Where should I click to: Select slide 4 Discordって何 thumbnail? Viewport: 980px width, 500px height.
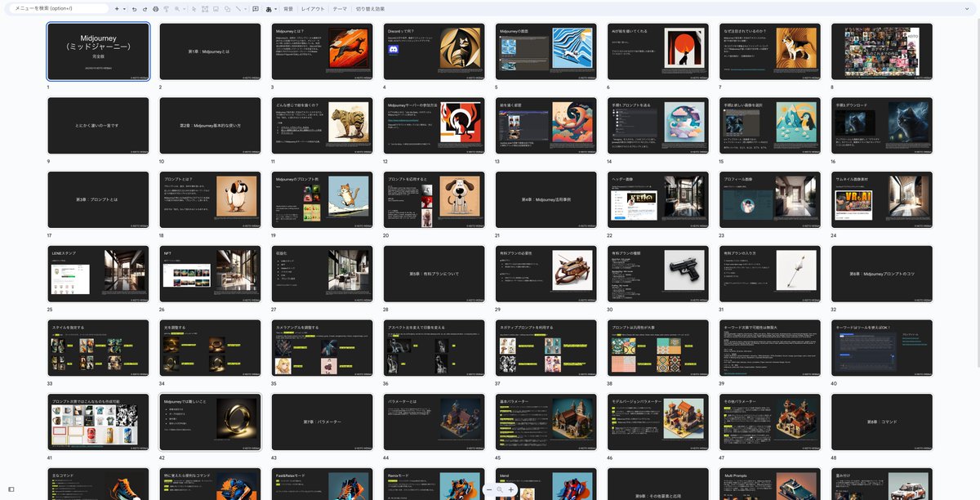tap(434, 51)
